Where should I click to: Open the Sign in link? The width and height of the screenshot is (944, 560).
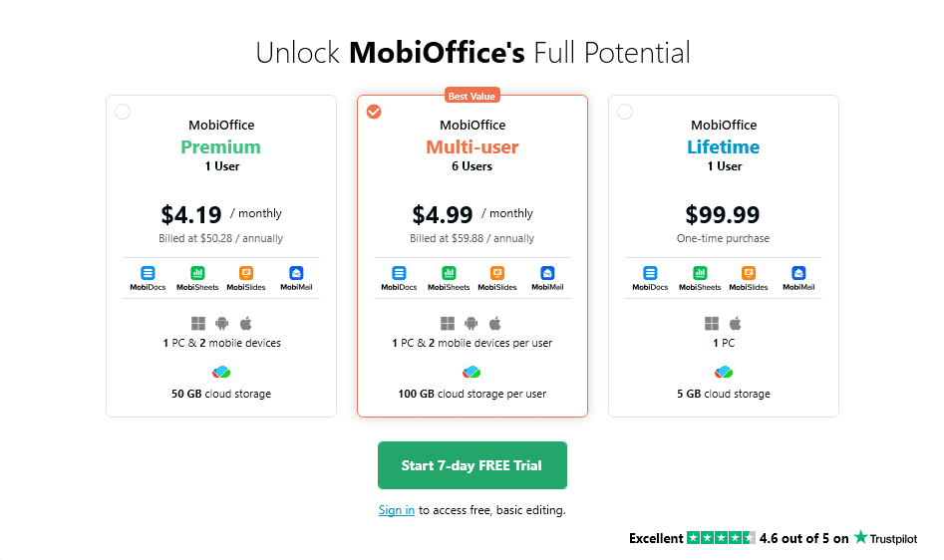[x=397, y=510]
